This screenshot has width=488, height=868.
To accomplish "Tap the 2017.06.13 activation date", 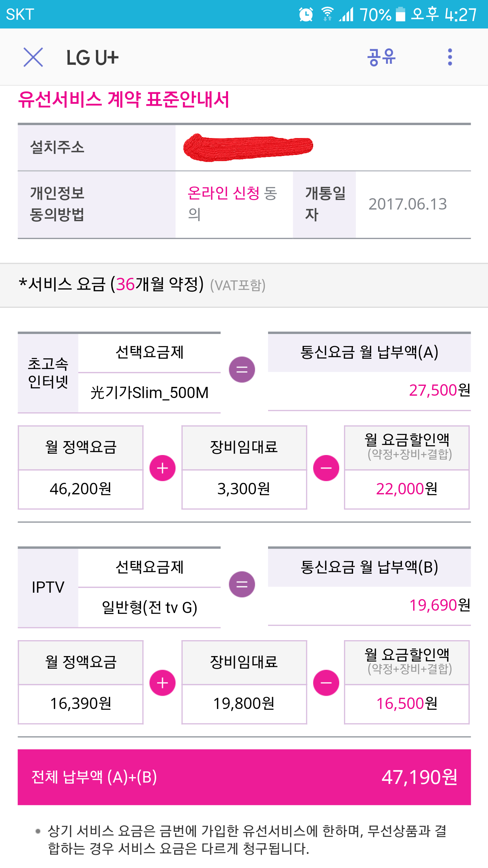I will click(407, 204).
